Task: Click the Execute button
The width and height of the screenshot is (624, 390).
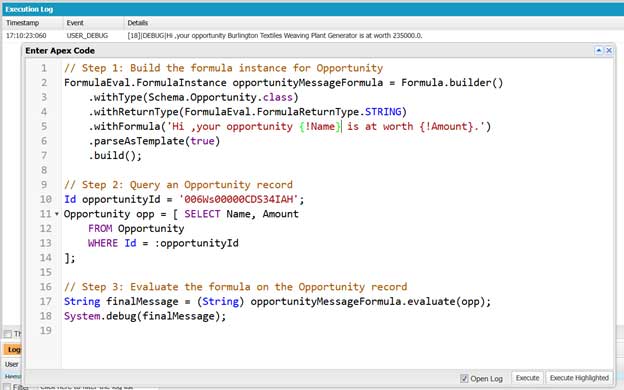Action: [527, 378]
